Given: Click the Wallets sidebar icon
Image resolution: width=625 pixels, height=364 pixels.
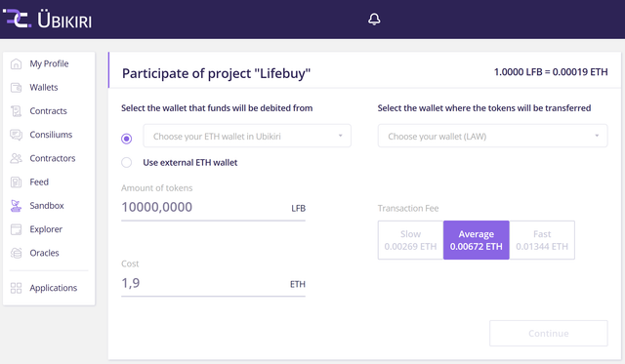Looking at the screenshot, I should point(16,87).
